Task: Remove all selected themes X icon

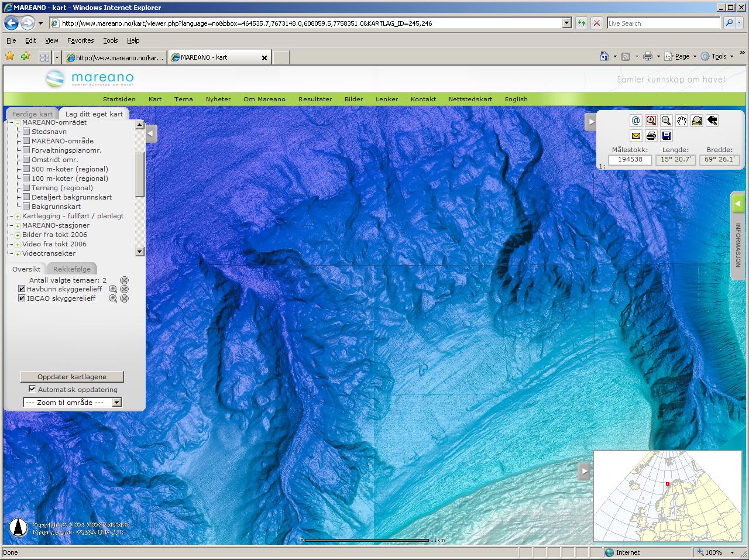Action: (x=124, y=280)
